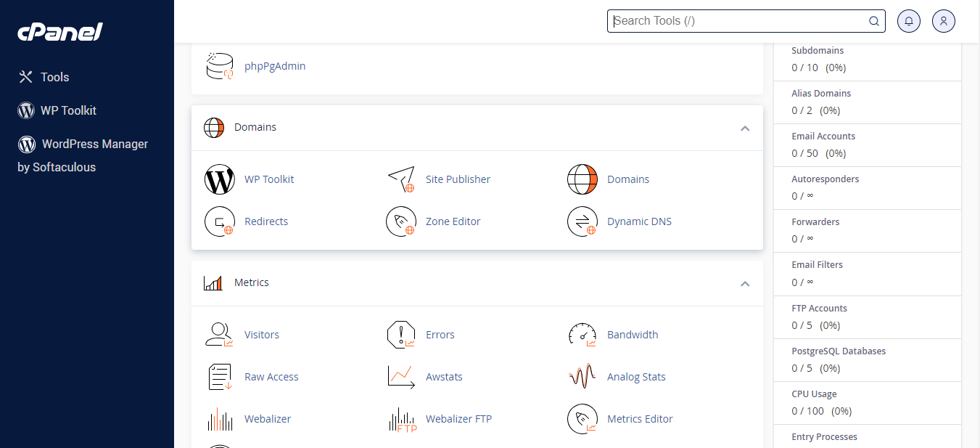The image size is (980, 448).
Task: Collapse the Domains section
Action: [744, 128]
